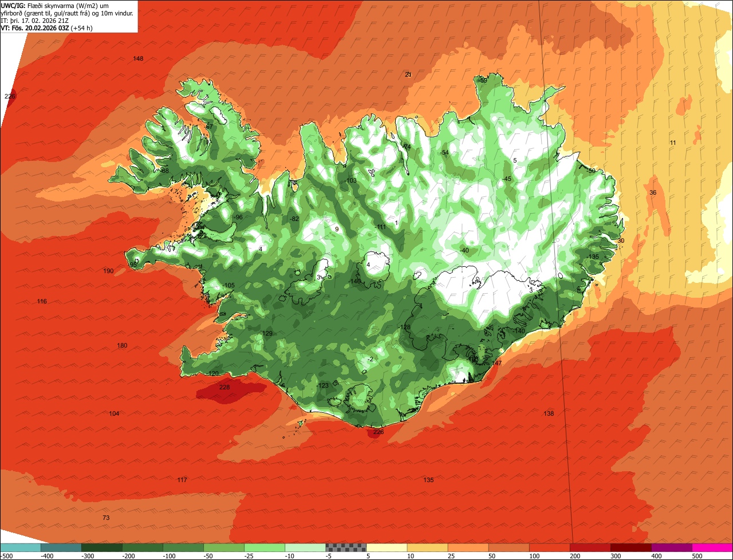Pick the dark teal swatch between -400 and -300
733x560 pixels.
click(x=61, y=547)
